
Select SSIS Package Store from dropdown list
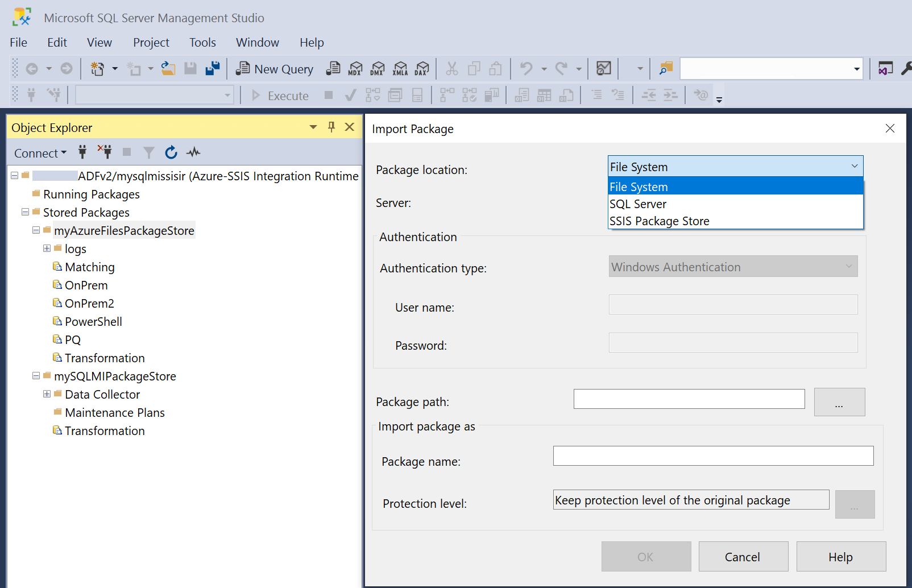659,221
